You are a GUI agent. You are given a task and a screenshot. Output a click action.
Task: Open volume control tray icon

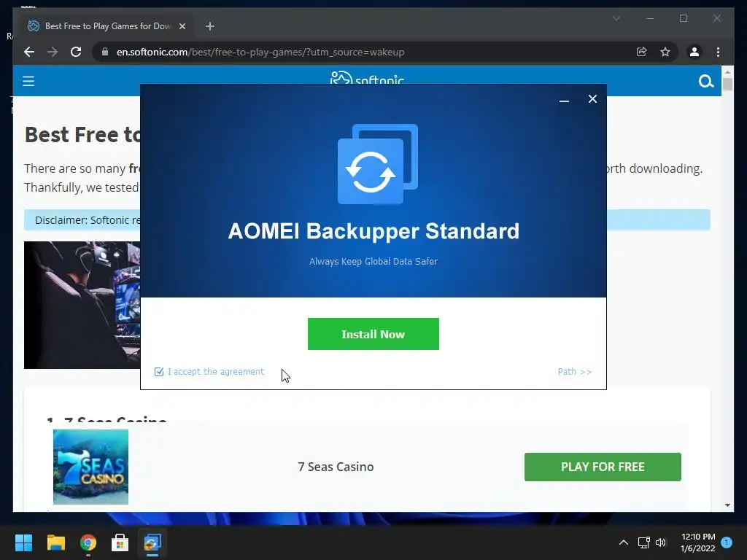(661, 542)
